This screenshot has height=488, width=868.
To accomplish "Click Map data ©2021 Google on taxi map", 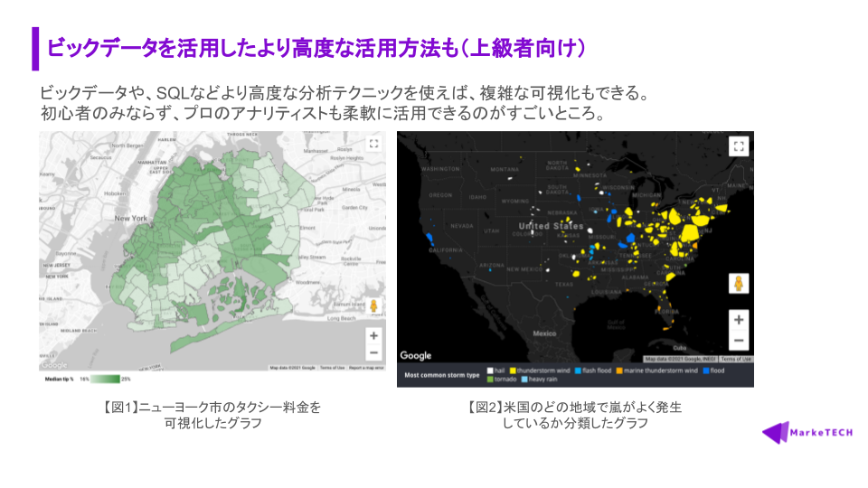I will 292,368.
